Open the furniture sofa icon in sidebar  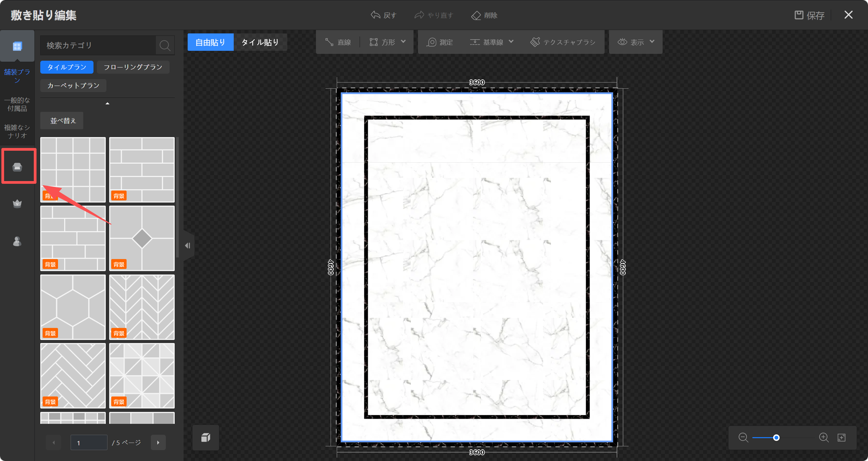(17, 167)
